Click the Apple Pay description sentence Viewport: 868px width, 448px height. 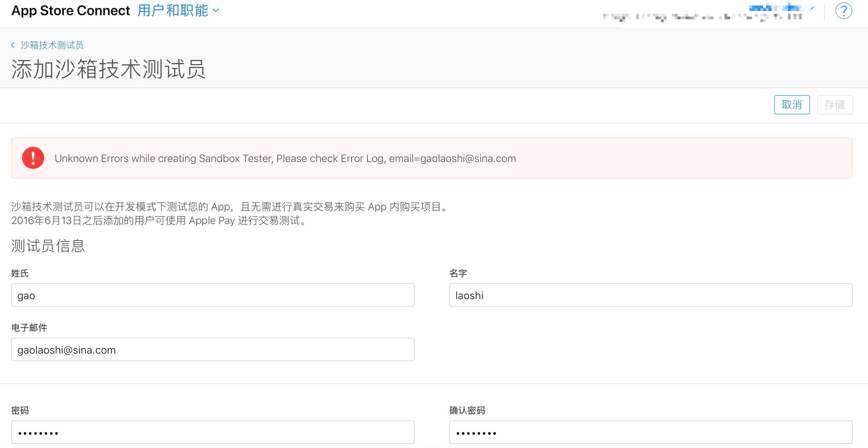pyautogui.click(x=159, y=221)
